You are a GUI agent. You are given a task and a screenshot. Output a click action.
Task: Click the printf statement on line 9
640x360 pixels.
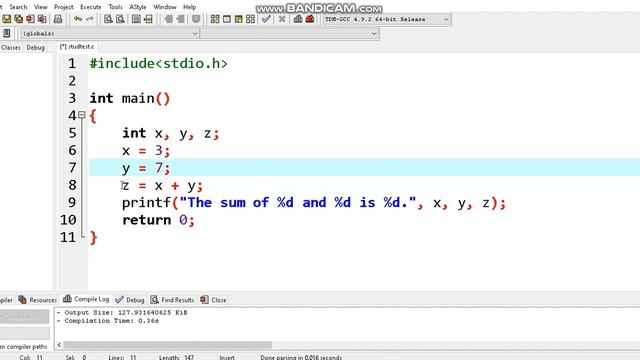[x=313, y=203]
